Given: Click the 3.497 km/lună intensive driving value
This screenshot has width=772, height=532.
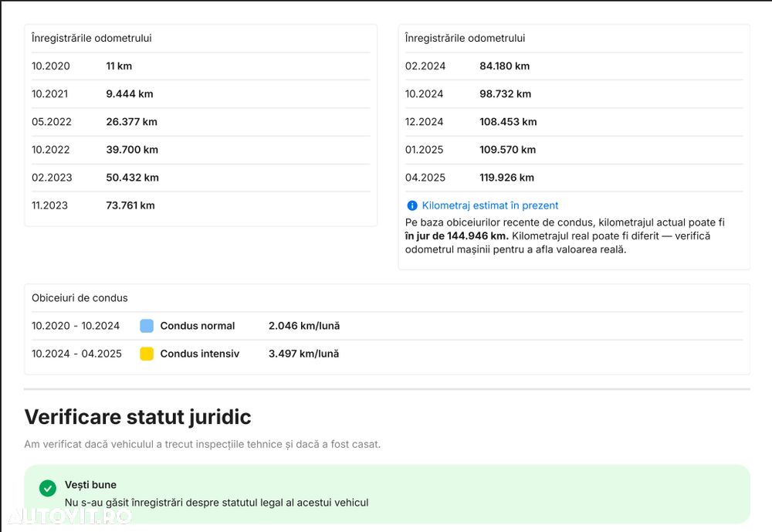Looking at the screenshot, I should [x=303, y=354].
